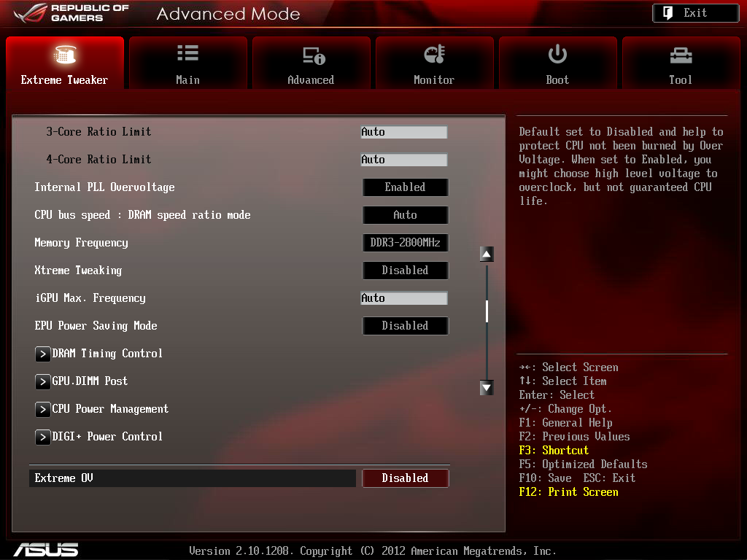Click the scroll up arrow

point(487,254)
